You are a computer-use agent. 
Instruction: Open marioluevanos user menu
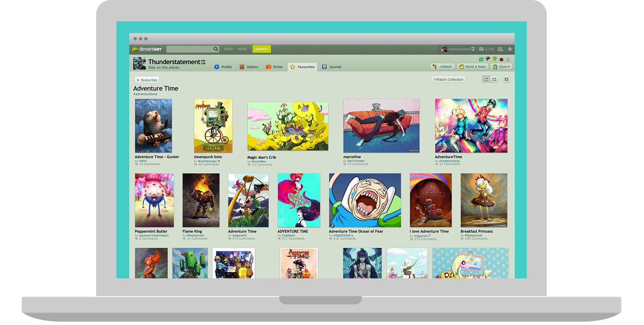coord(458,49)
